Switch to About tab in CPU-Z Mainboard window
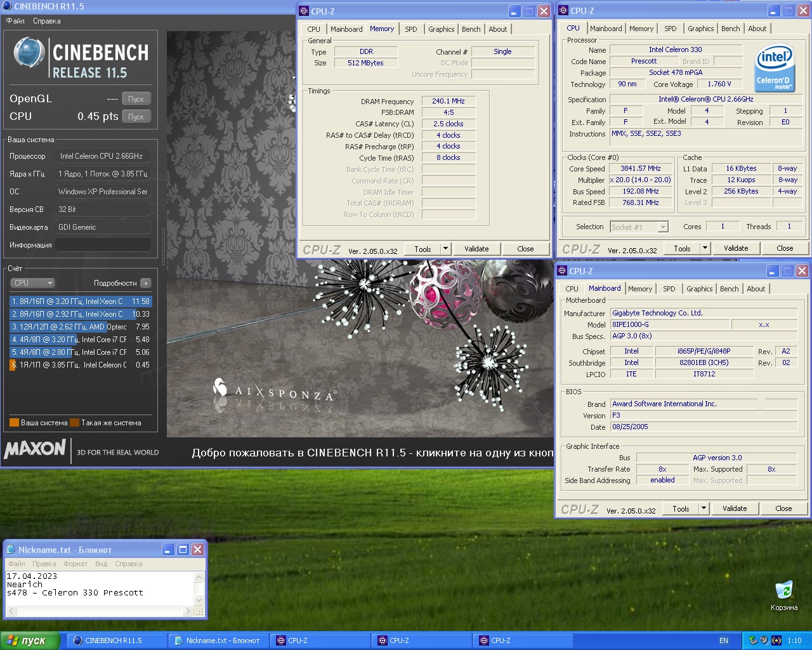The height and width of the screenshot is (650, 812). 756,289
